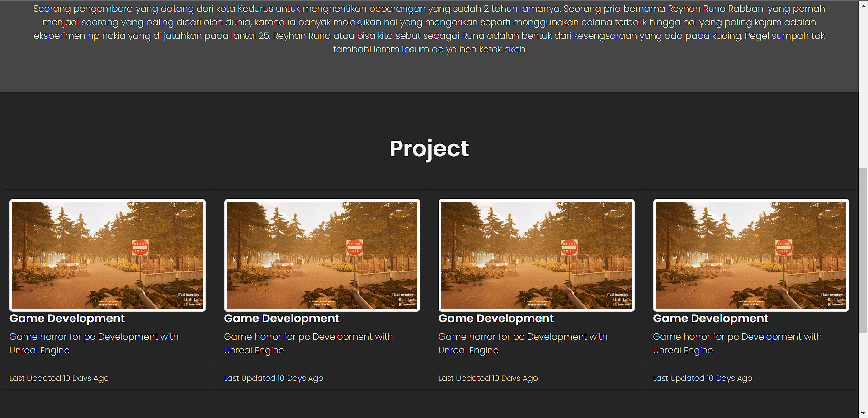The width and height of the screenshot is (868, 418).
Task: Click the first 'Game Development' card title
Action: click(67, 319)
